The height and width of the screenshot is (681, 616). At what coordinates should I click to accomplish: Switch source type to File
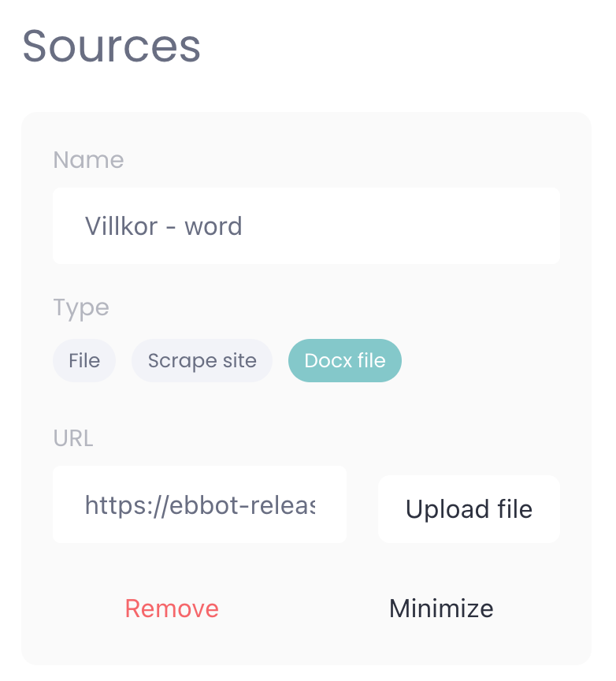84,361
